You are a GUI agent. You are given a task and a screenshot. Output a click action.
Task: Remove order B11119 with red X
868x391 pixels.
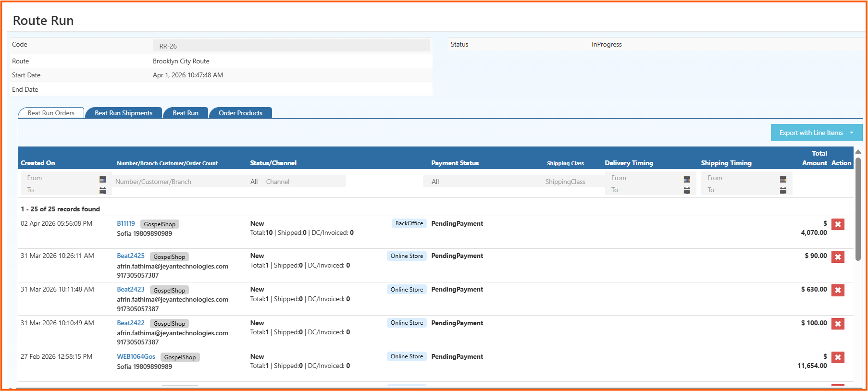[x=838, y=224]
